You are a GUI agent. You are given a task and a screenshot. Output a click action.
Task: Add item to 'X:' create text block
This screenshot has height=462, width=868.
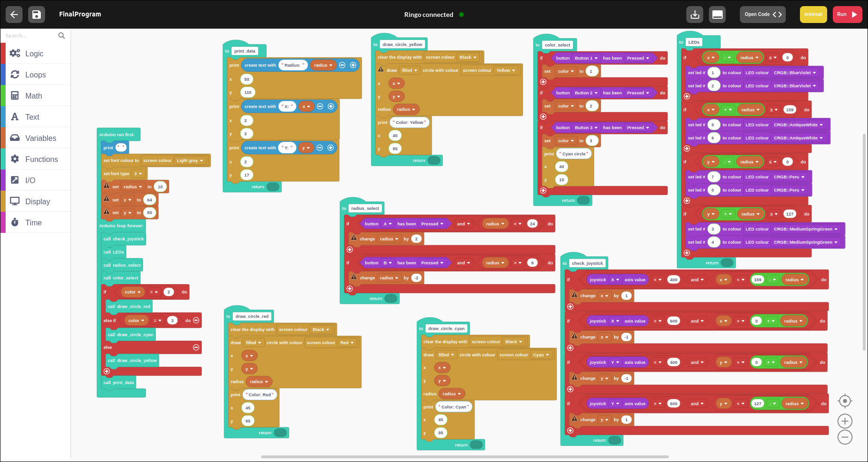(331, 107)
